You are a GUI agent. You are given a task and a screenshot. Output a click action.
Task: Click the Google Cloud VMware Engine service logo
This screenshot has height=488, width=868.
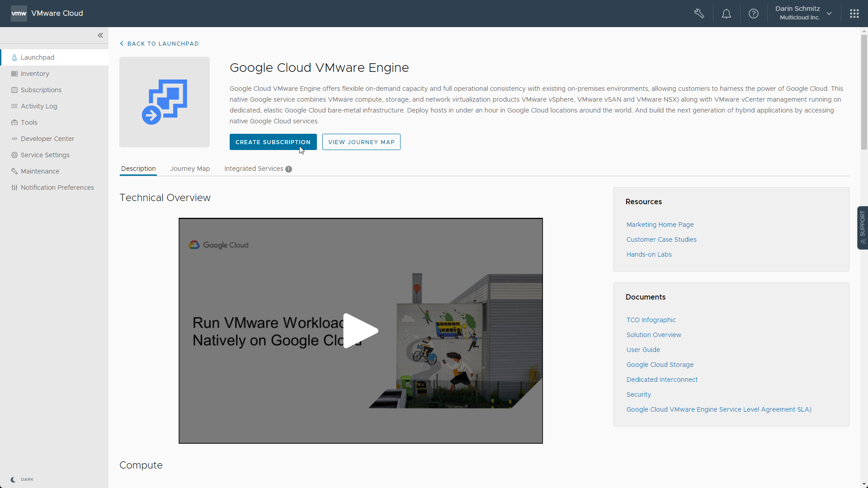point(165,102)
